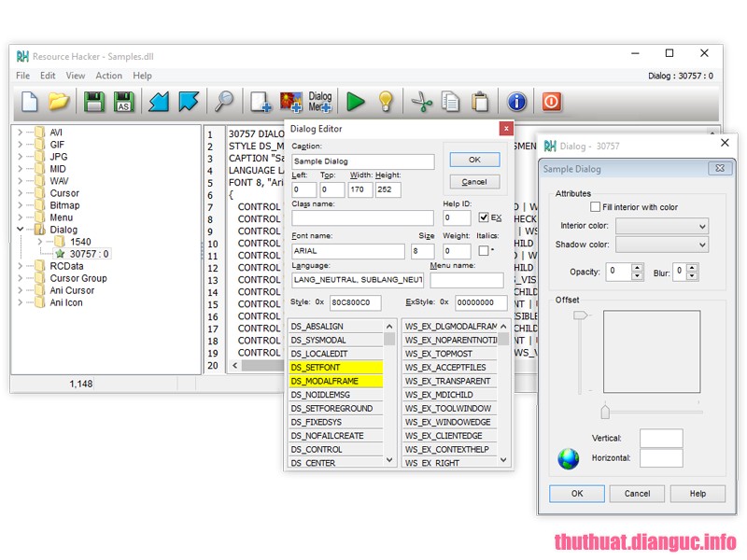This screenshot has width=747, height=560.
Task: Click OK in the Dialog Editor
Action: [474, 160]
